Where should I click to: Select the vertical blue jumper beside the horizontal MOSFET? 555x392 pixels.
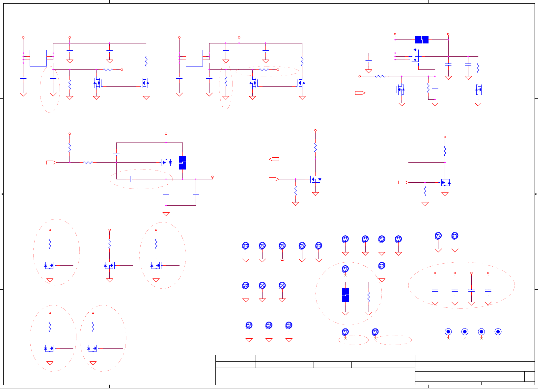pos(182,163)
